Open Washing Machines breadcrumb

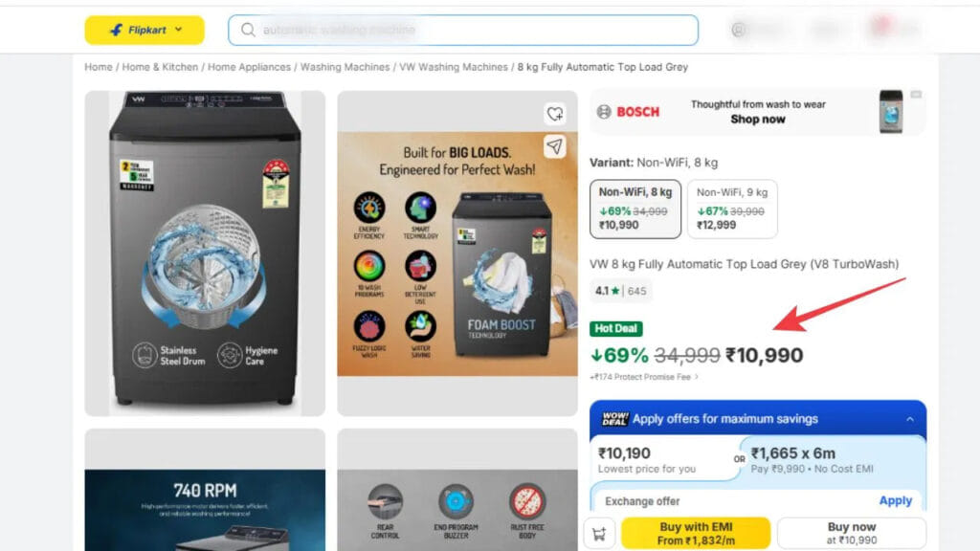[345, 67]
